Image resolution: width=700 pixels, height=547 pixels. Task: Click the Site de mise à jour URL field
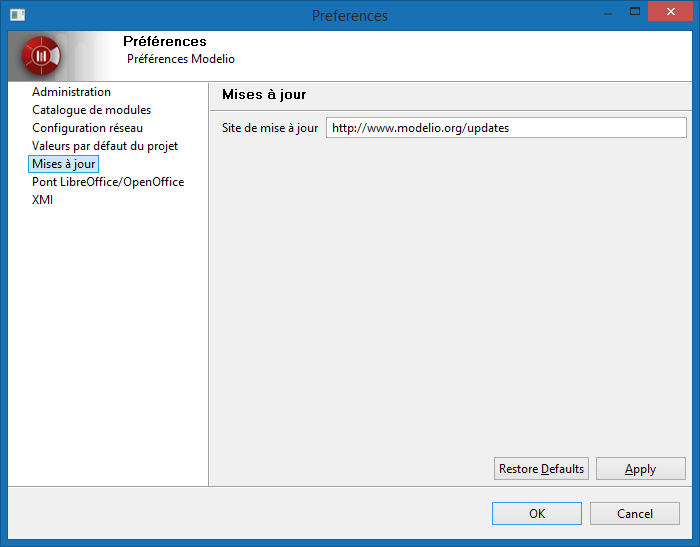pos(506,128)
